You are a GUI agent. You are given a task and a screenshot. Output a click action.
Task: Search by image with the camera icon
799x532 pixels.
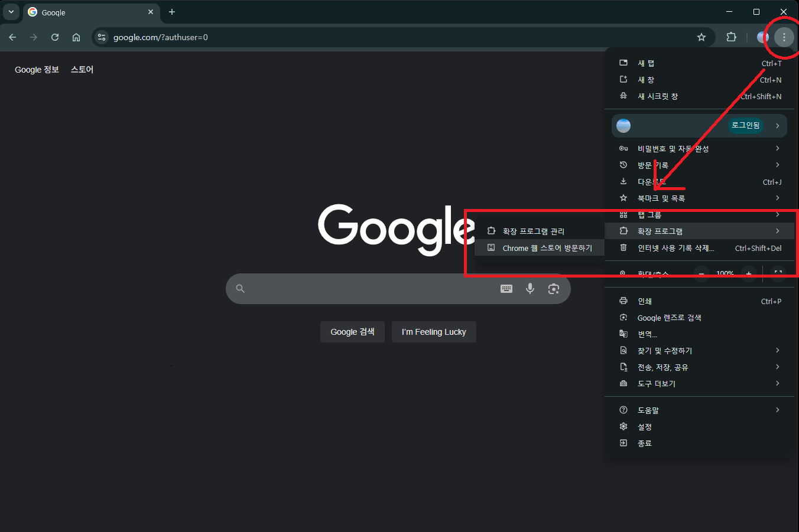pos(554,289)
